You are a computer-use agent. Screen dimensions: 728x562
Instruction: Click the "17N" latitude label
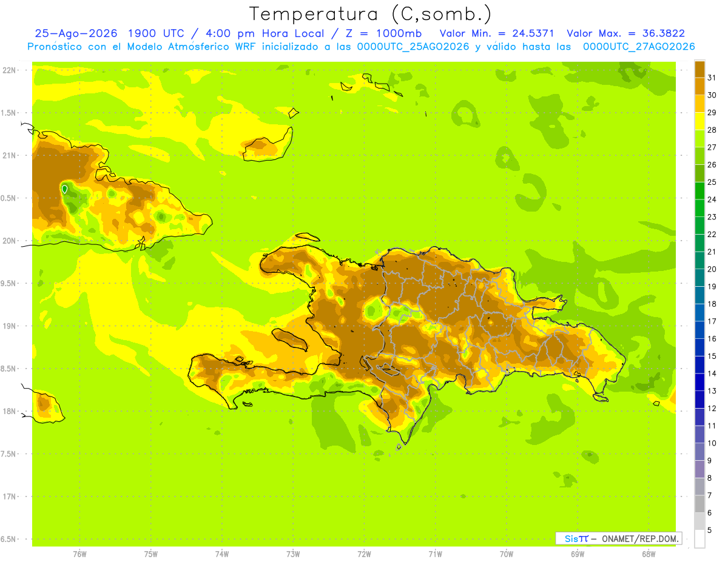(9, 497)
